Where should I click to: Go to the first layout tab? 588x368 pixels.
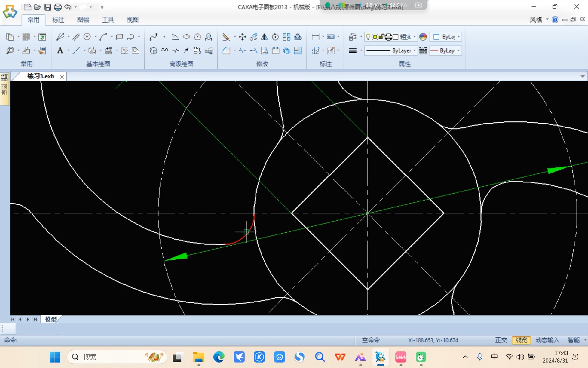pyautogui.click(x=13, y=319)
